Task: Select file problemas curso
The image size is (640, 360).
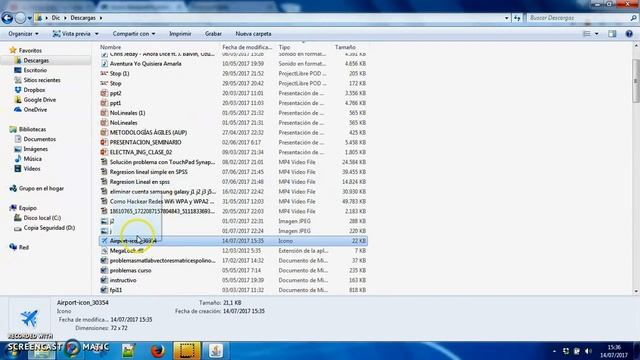Action: pos(130,270)
